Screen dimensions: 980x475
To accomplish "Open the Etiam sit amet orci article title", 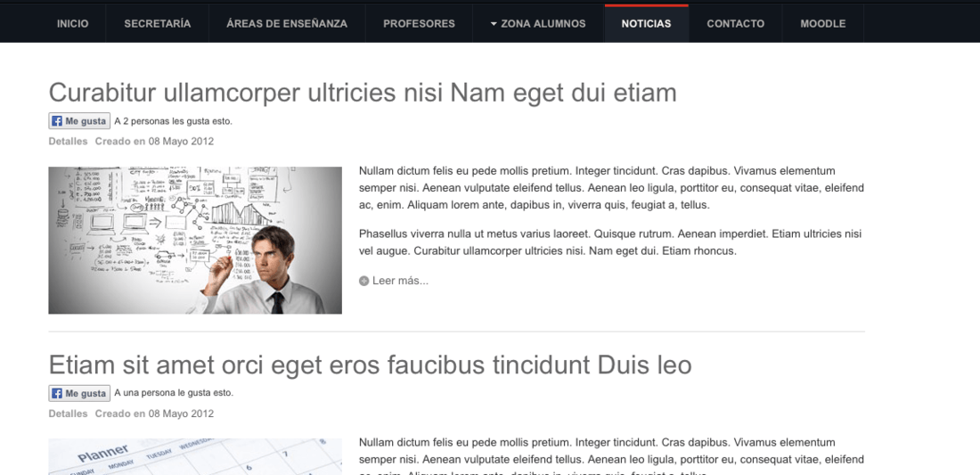I will click(370, 365).
